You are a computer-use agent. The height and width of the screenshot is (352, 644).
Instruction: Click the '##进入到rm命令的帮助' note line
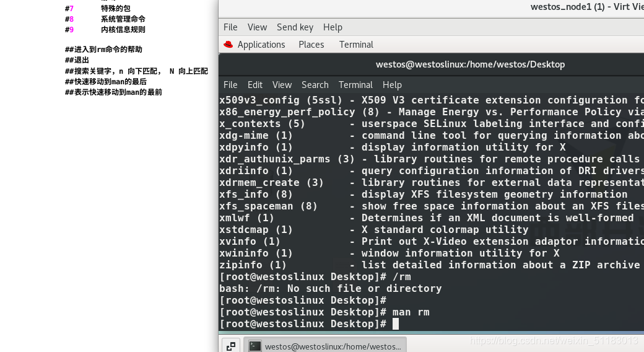click(103, 50)
